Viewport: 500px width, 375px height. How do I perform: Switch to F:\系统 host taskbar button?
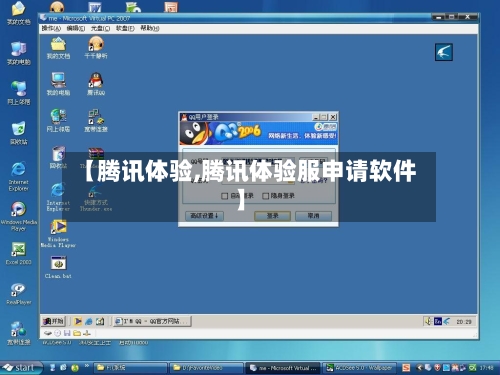point(130,368)
